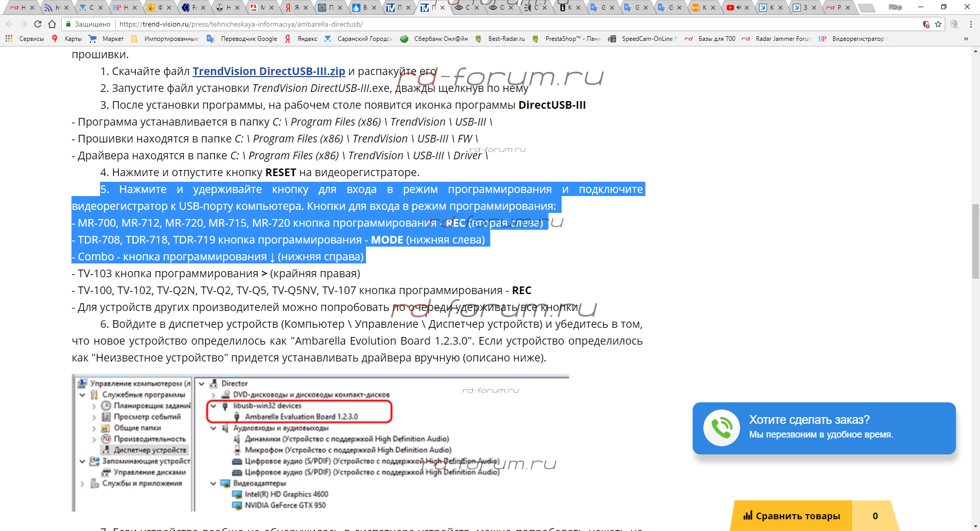This screenshot has width=980, height=531.
Task: Click the Сравнить товары button
Action: click(x=792, y=516)
